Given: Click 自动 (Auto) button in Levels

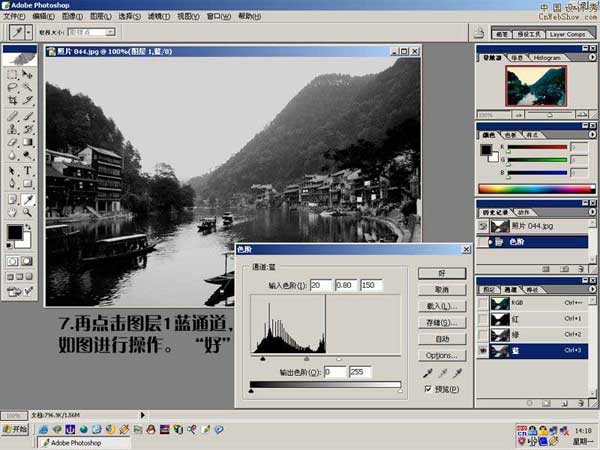Looking at the screenshot, I should 442,339.
